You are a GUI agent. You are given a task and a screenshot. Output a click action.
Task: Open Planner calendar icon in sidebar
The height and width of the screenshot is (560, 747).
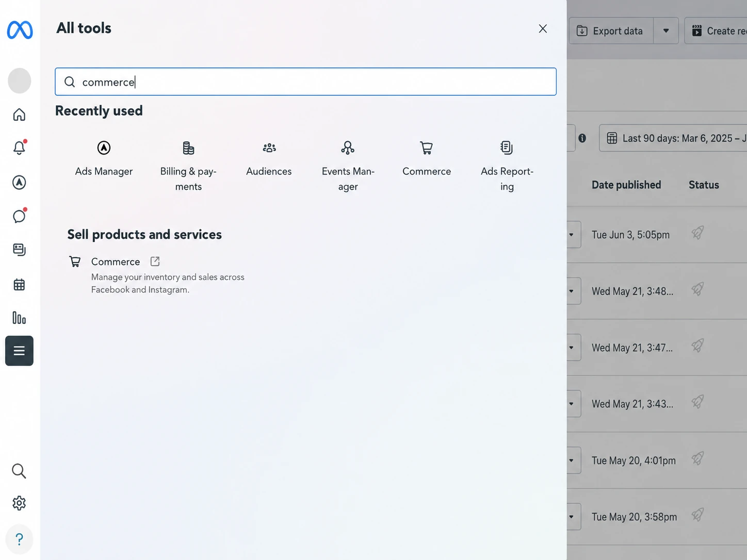[19, 284]
